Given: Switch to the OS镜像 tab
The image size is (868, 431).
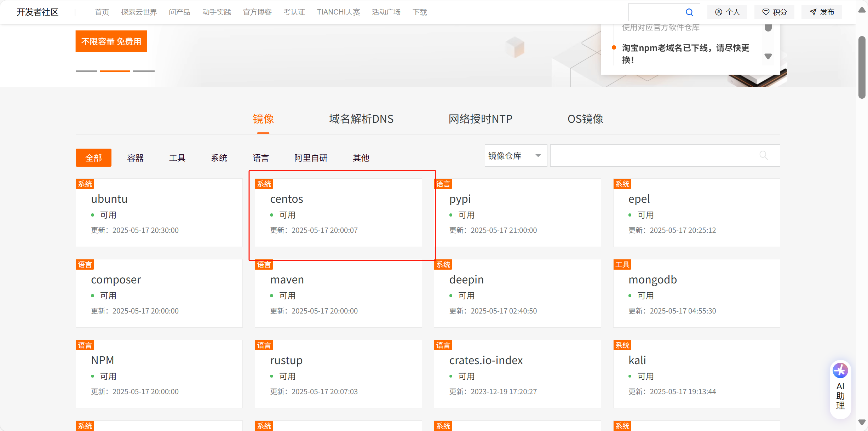Looking at the screenshot, I should 585,119.
